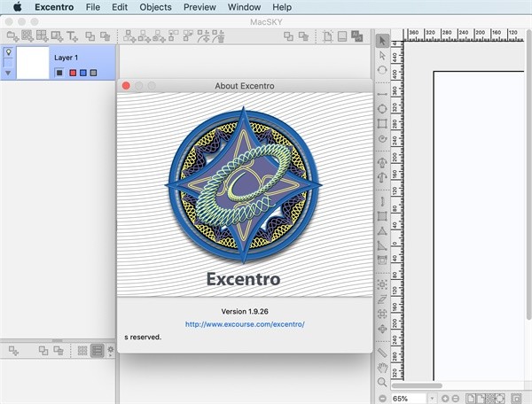Switch bottom panel to list view

point(97,351)
